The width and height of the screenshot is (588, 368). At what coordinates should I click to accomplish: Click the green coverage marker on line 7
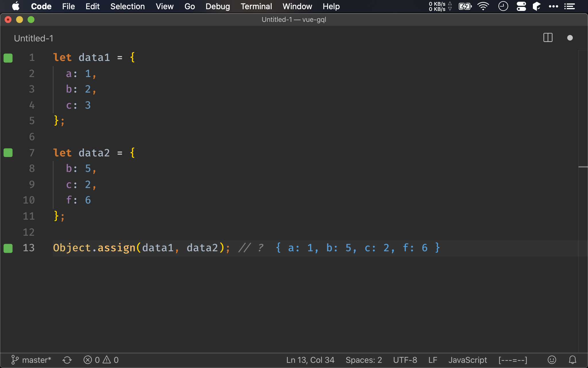pyautogui.click(x=8, y=153)
